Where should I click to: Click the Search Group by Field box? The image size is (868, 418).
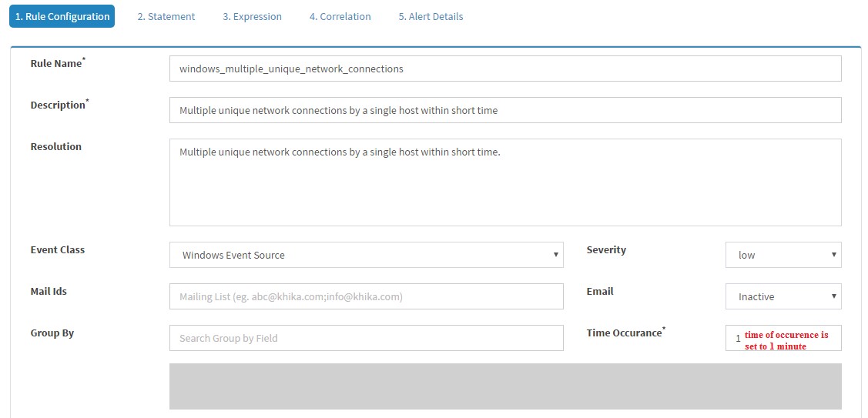coord(367,338)
